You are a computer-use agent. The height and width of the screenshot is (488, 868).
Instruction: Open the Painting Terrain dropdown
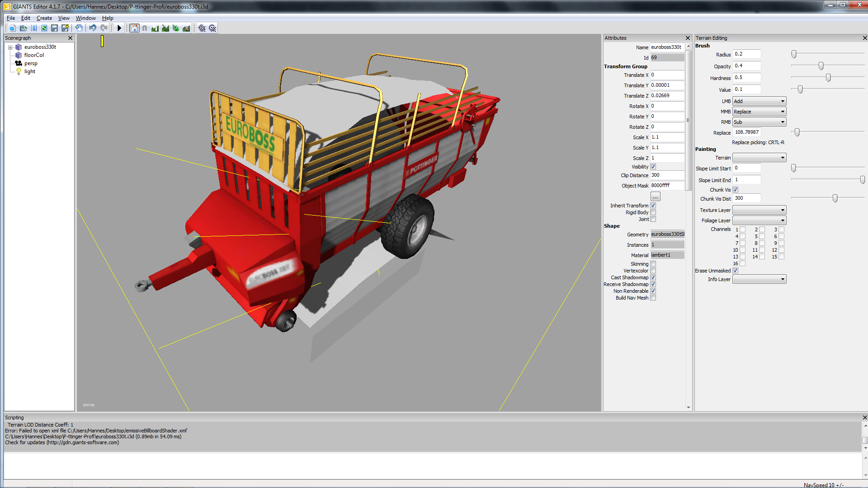[x=759, y=158]
